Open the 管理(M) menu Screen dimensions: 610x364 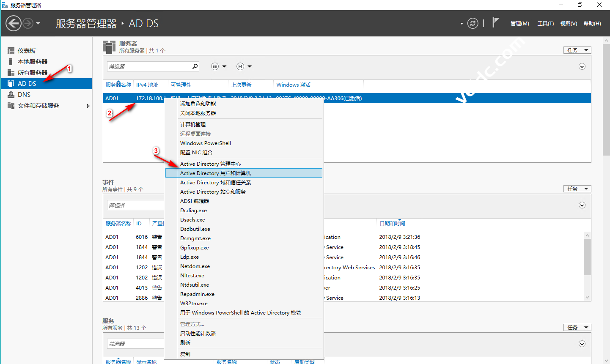pos(519,24)
